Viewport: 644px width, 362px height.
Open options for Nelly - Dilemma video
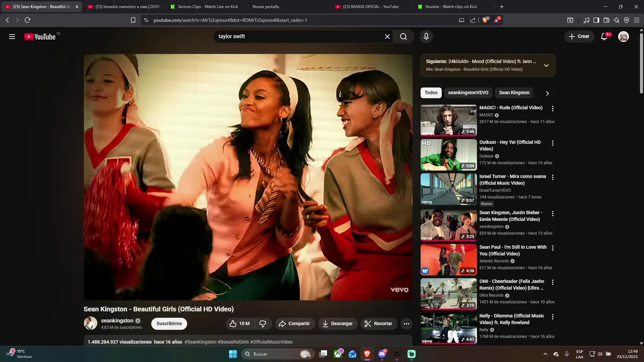pos(552,317)
